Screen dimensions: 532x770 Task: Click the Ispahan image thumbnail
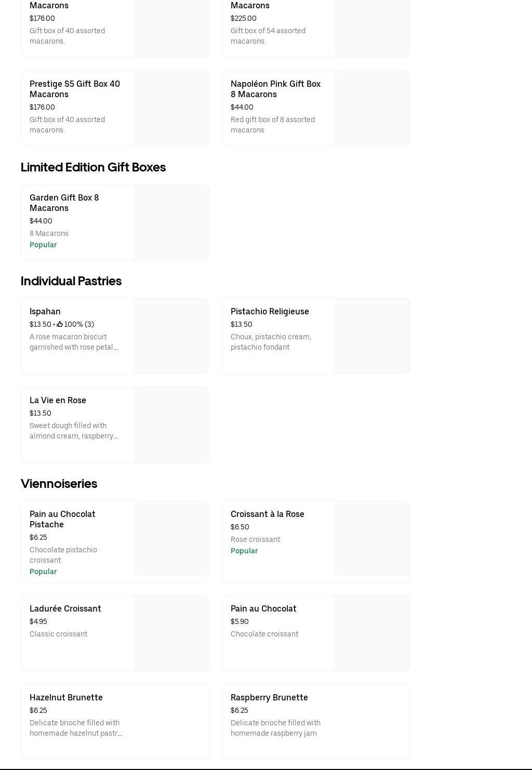pyautogui.click(x=171, y=336)
